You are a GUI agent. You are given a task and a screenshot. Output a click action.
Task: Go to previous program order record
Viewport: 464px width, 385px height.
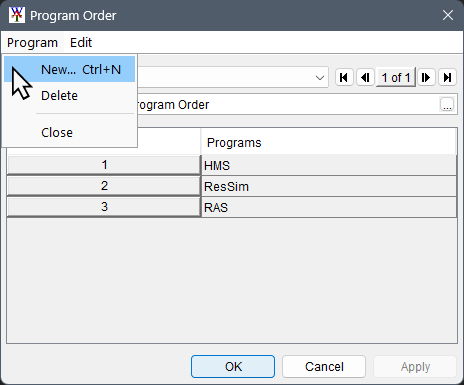365,77
